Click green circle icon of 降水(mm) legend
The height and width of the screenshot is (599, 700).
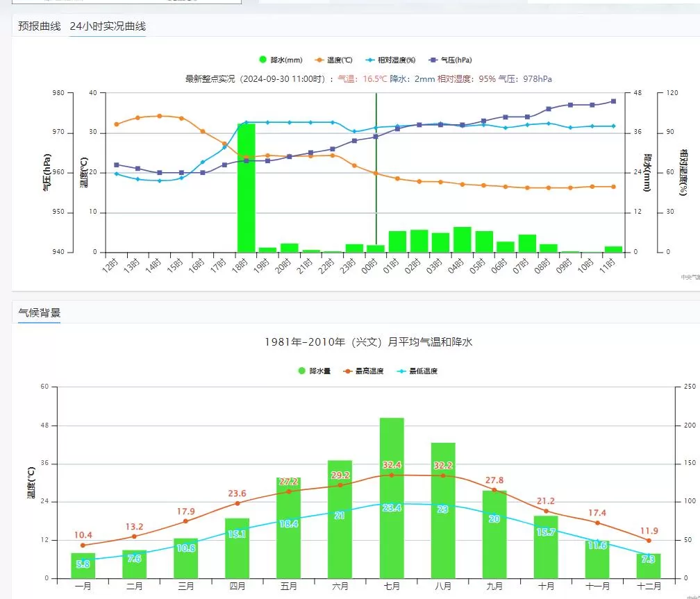coord(263,60)
